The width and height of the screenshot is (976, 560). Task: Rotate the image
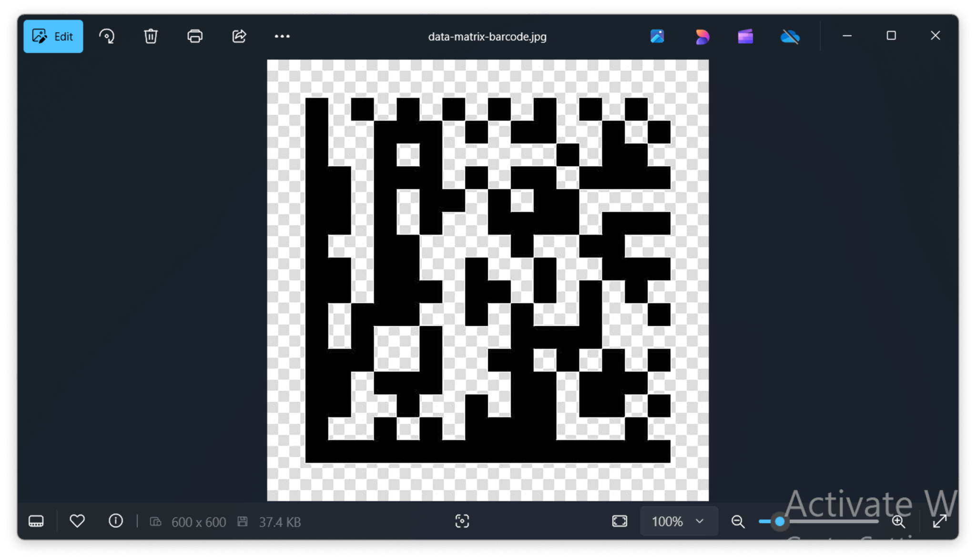107,36
